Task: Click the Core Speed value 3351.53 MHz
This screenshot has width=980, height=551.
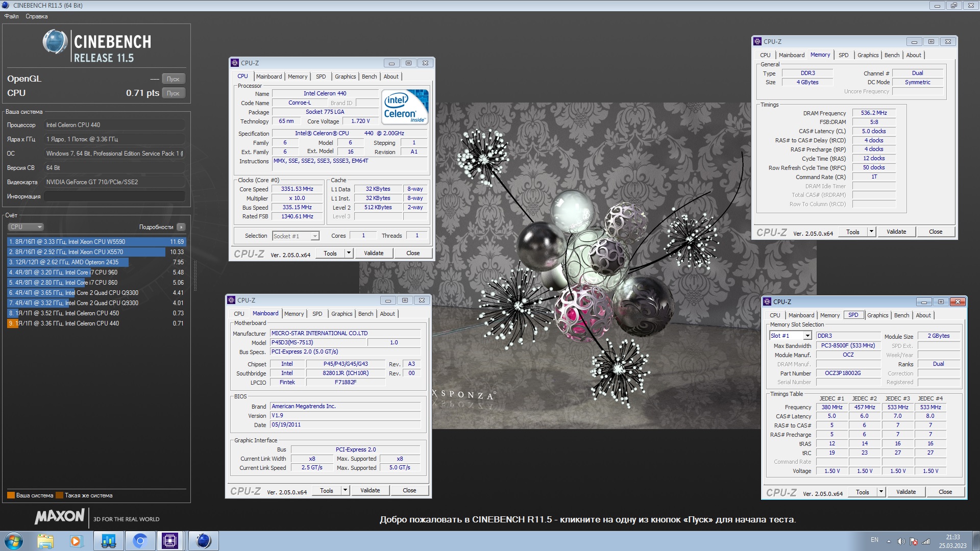Action: 297,189
